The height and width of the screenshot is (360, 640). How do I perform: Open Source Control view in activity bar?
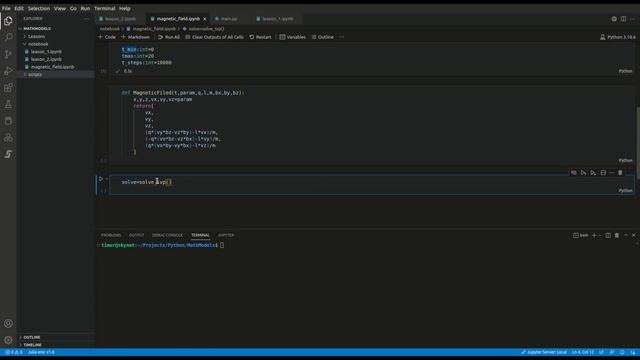pos(8,54)
